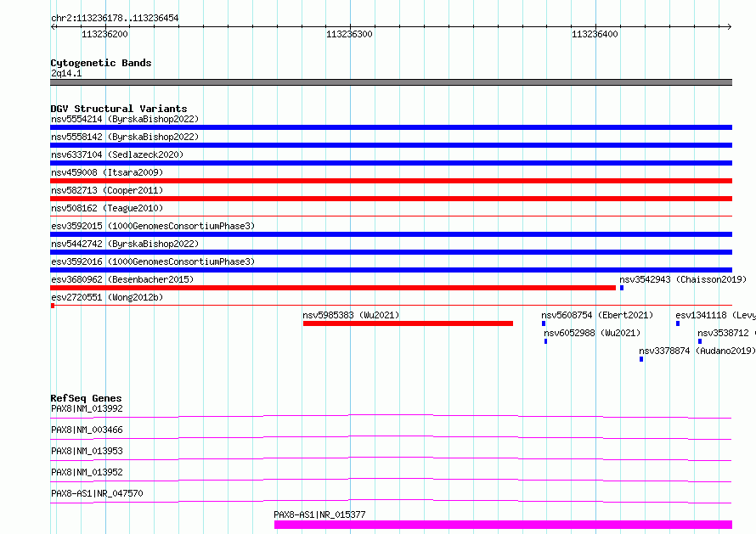This screenshot has width=756, height=534.
Task: Click the right arrow of the ruler
Action: 729,26
